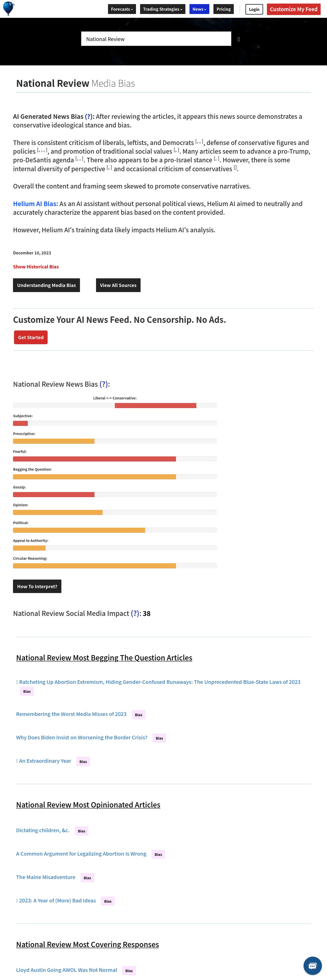Open Social Media Impact help (?)
This screenshot has height=980, width=327.
click(x=135, y=613)
